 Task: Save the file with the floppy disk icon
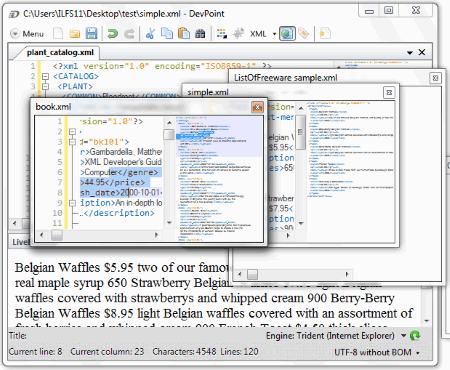point(91,34)
